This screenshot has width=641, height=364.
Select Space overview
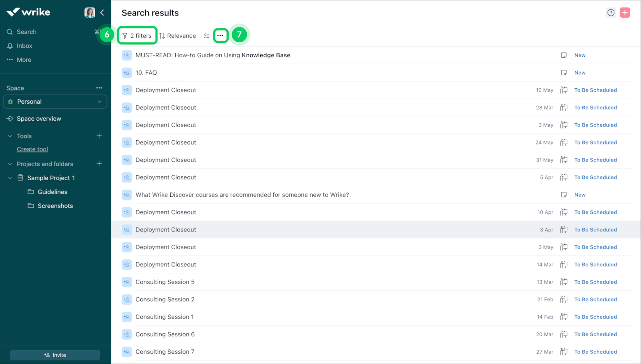(x=39, y=118)
